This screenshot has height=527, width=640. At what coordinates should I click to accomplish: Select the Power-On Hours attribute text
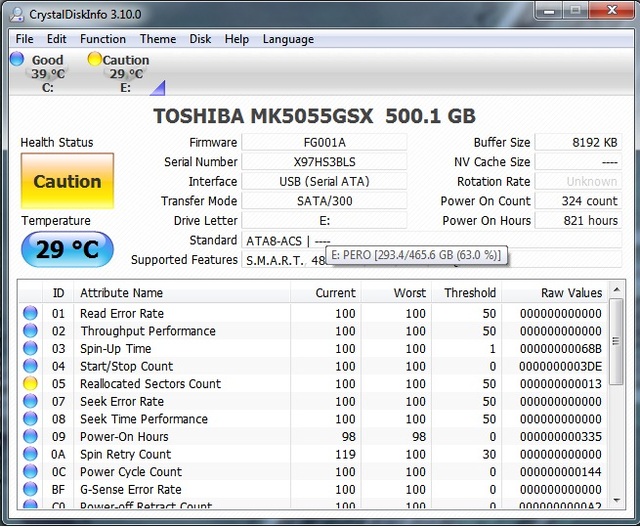point(124,436)
